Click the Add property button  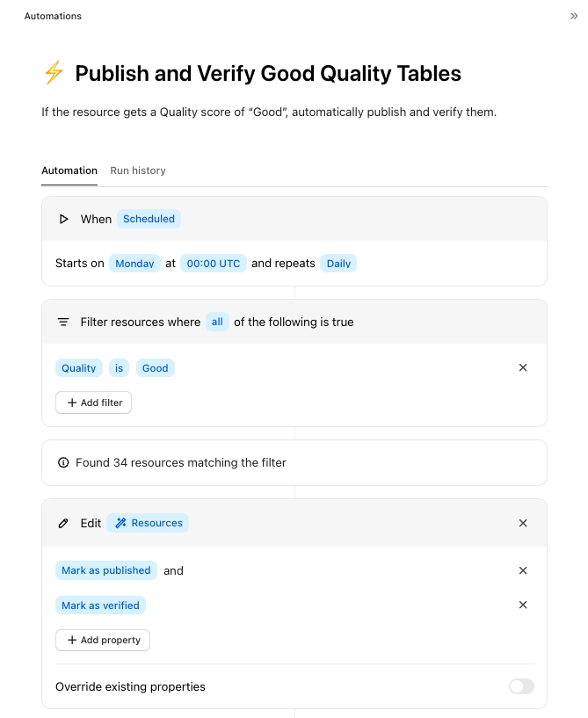pyautogui.click(x=103, y=640)
